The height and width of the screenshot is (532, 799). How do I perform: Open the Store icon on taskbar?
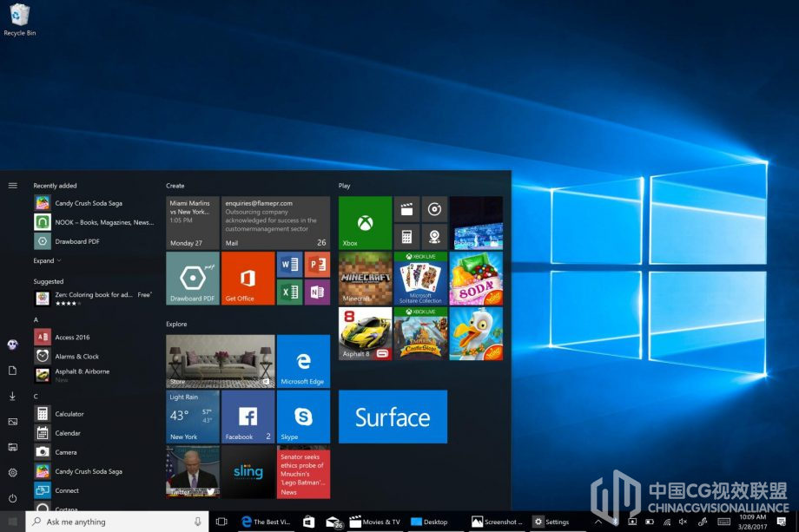[308, 522]
